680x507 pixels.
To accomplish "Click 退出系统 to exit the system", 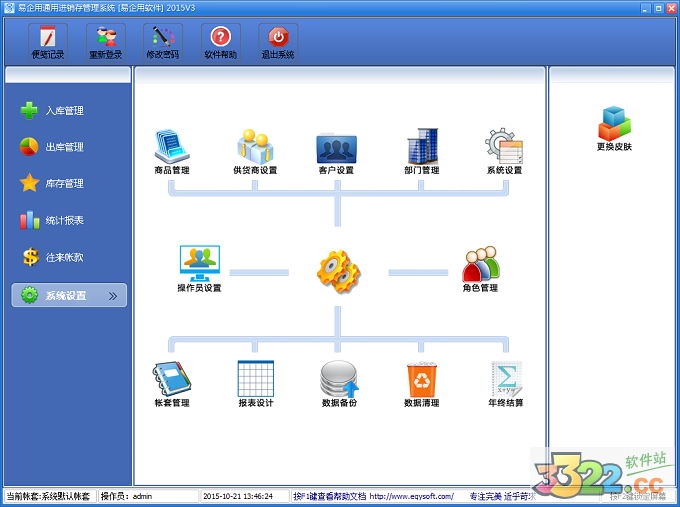I will pyautogui.click(x=278, y=43).
